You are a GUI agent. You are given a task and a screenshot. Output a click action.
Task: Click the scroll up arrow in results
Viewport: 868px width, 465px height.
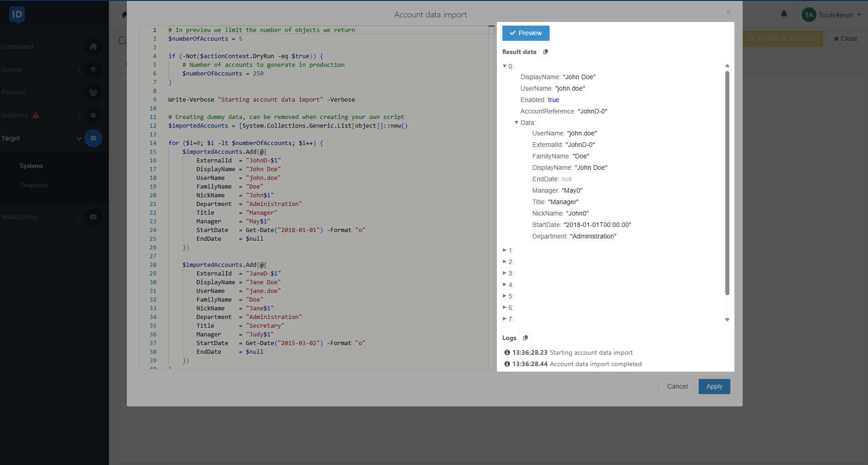pos(727,66)
